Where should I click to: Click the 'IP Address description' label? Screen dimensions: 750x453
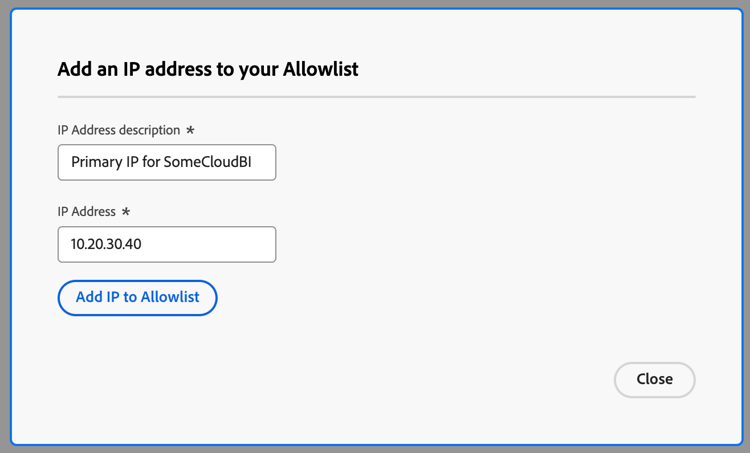[119, 130]
